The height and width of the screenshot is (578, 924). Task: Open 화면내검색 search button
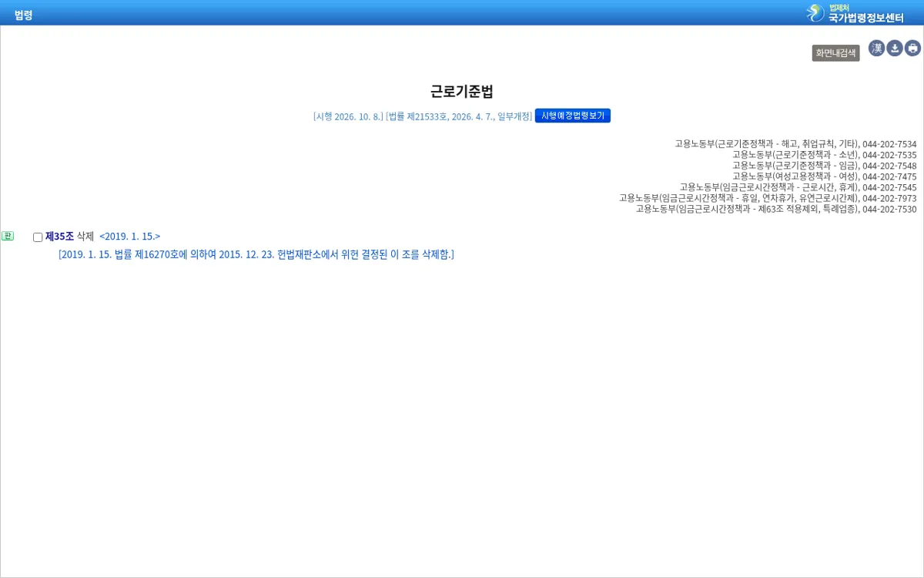pyautogui.click(x=835, y=53)
